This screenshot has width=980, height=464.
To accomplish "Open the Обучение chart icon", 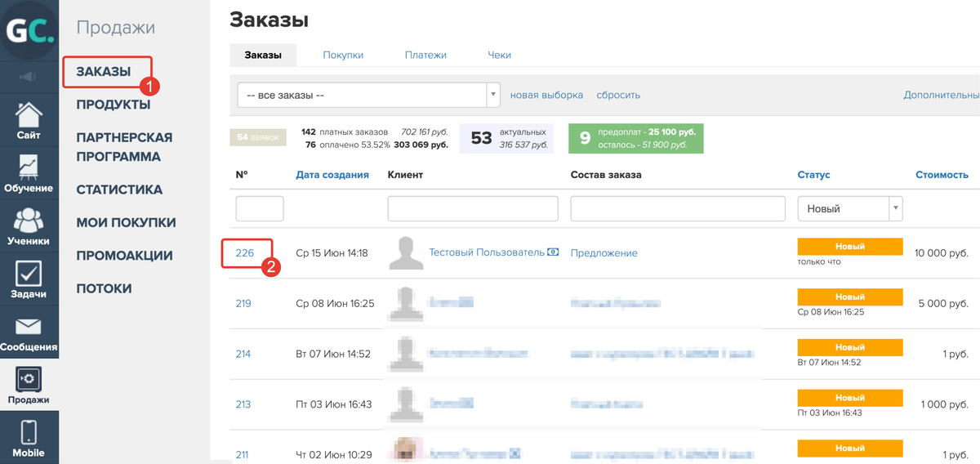I will tap(29, 167).
